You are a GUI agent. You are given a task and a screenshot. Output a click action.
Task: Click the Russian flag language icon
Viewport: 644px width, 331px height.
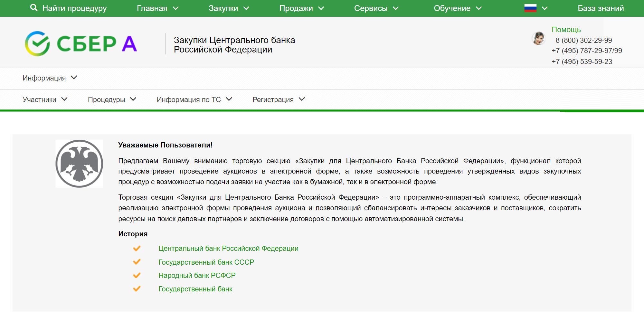pyautogui.click(x=530, y=8)
